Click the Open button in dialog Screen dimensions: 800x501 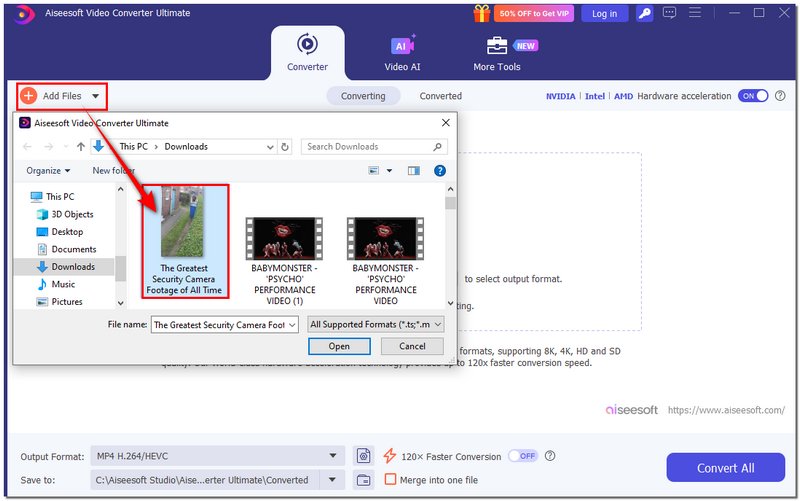coord(339,346)
